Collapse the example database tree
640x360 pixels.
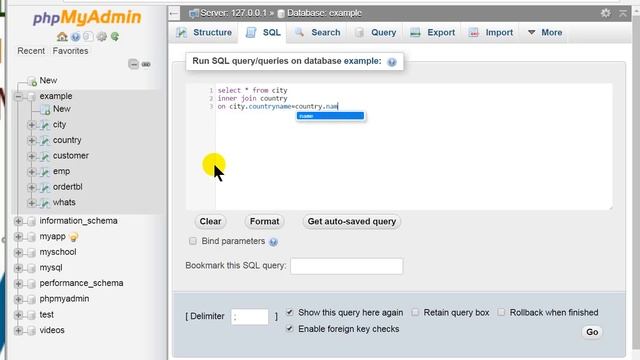pos(18,96)
